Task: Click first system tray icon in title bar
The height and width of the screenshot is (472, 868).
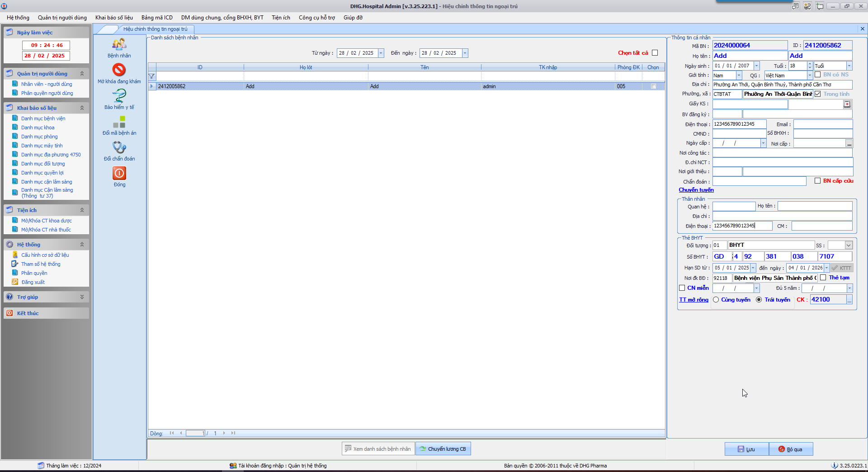Action: click(795, 6)
